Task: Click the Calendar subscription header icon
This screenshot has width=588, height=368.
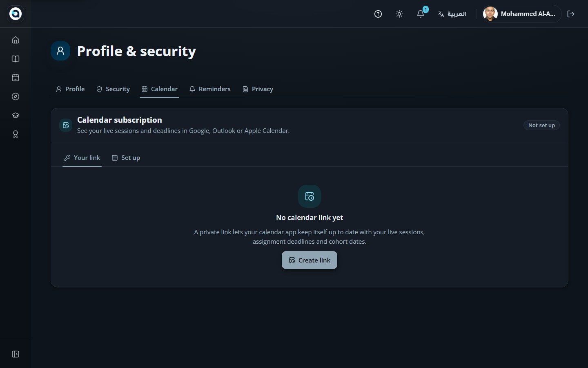Action: tap(66, 125)
